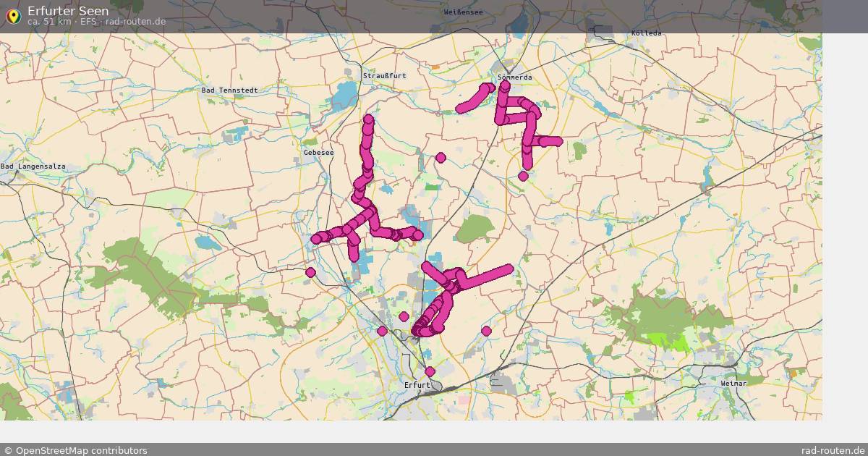Click the northernmost marker of route below Straußfurt
Viewport: 868px width, 456px height.
click(368, 119)
